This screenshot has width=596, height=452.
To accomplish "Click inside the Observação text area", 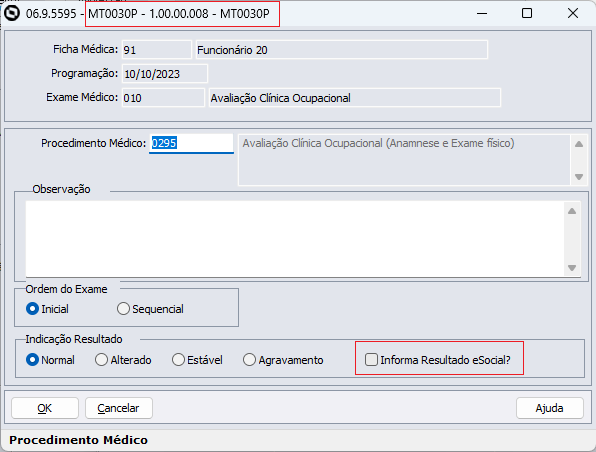I will [x=295, y=239].
